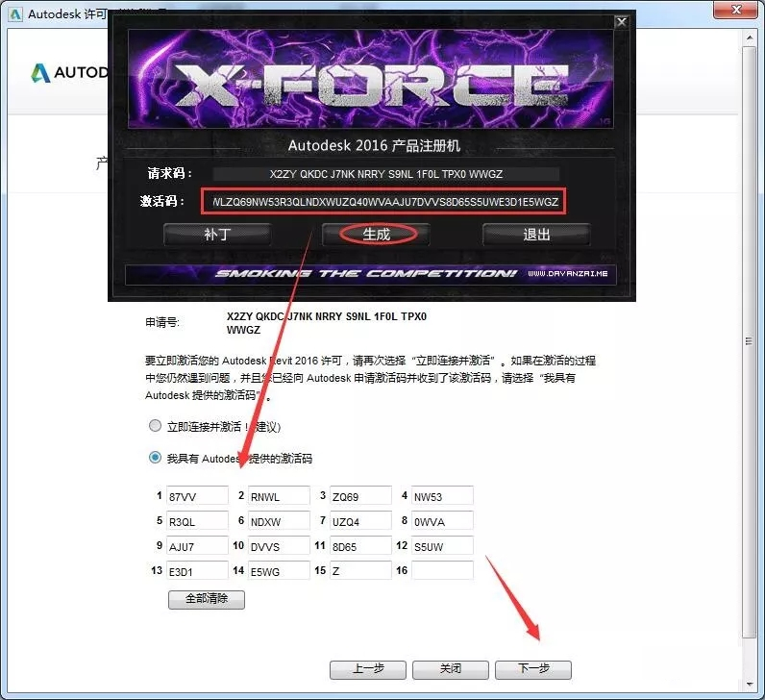Click activation code box 4 containing NW53
Viewport: 765px width, 700px height.
pyautogui.click(x=442, y=495)
